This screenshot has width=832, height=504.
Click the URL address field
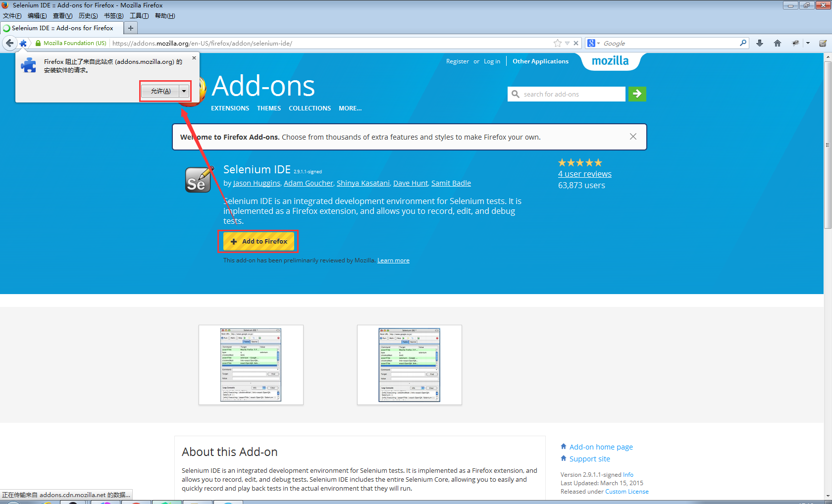[x=331, y=43]
